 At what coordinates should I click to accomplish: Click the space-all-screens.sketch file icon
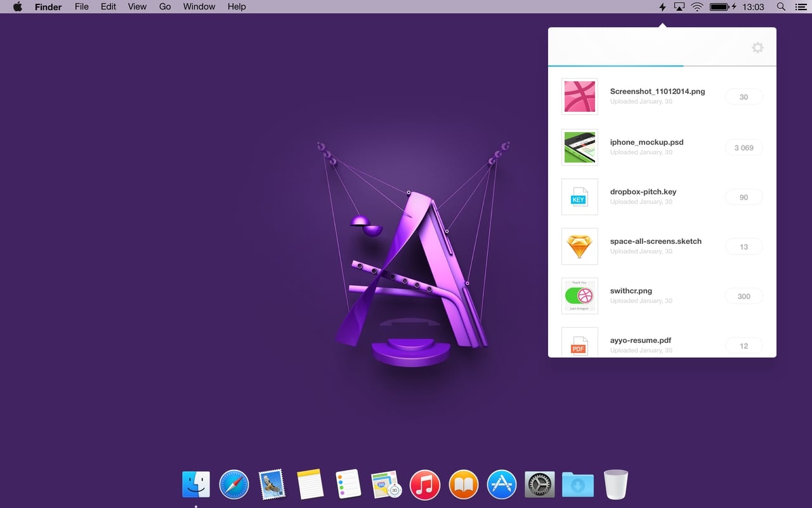[580, 246]
